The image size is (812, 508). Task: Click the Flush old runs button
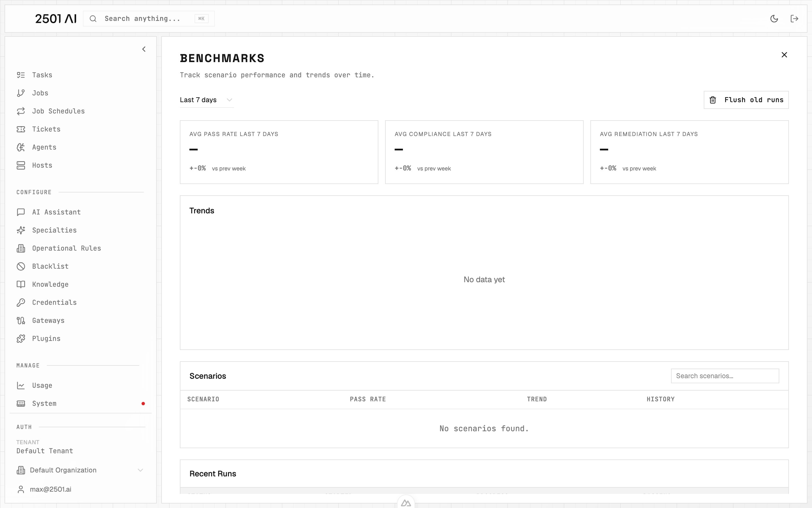[746, 100]
